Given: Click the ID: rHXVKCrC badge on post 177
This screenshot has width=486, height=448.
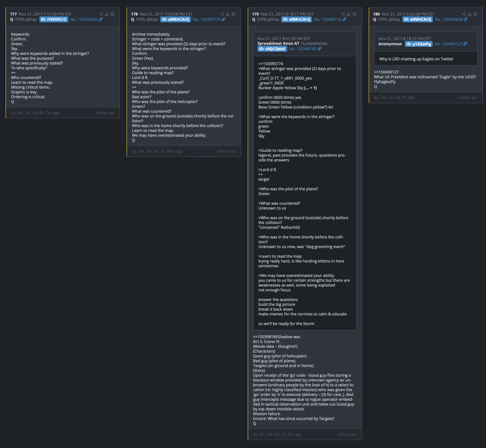Looking at the screenshot, I should [x=54, y=19].
